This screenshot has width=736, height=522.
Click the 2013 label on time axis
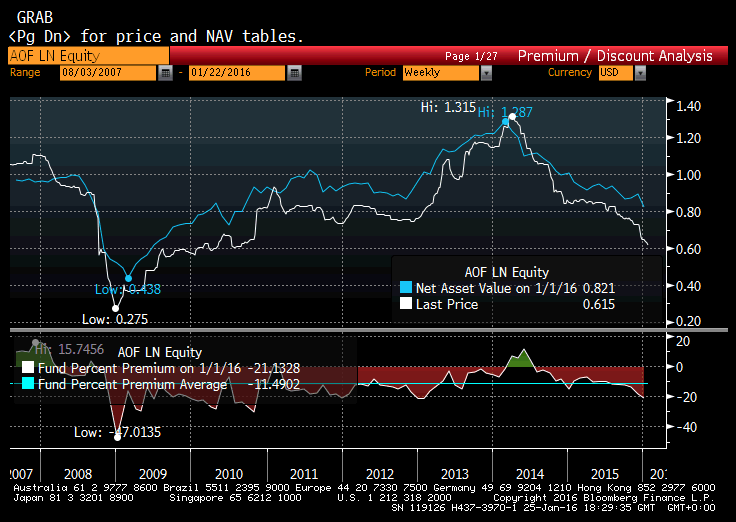coord(454,474)
